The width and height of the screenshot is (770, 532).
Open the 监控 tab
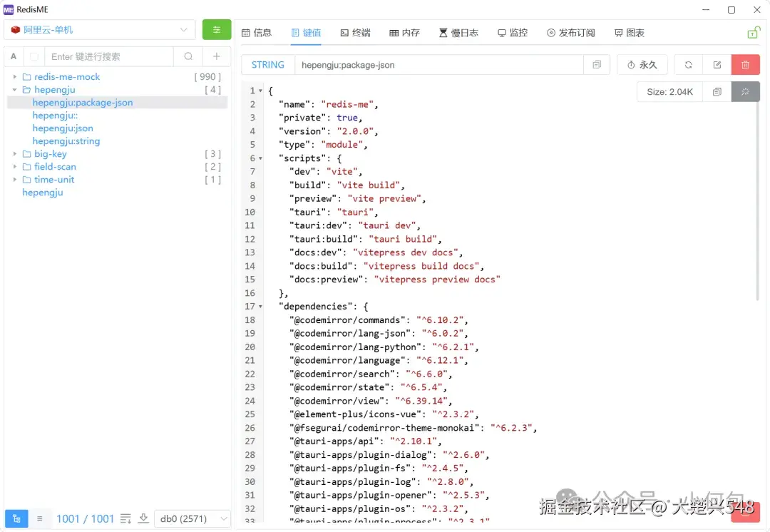pyautogui.click(x=513, y=33)
